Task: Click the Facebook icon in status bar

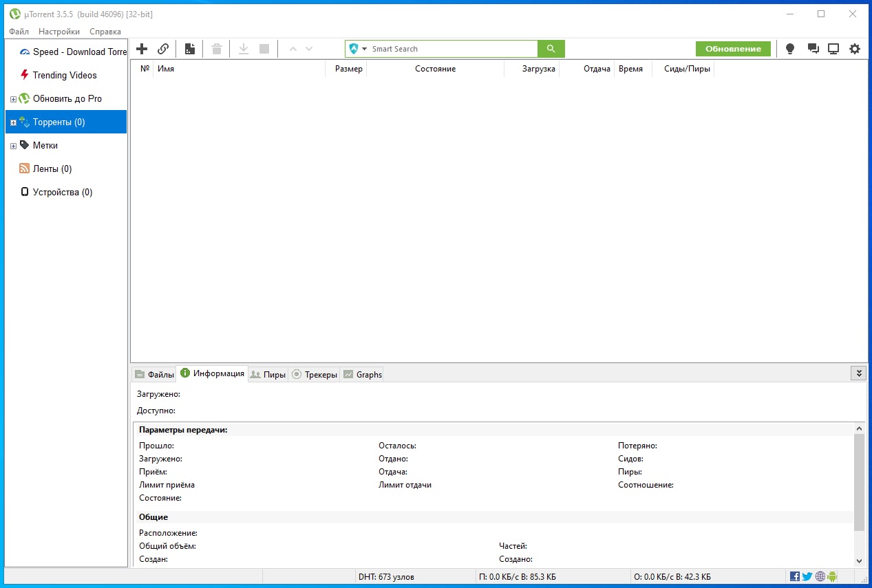Action: [795, 576]
